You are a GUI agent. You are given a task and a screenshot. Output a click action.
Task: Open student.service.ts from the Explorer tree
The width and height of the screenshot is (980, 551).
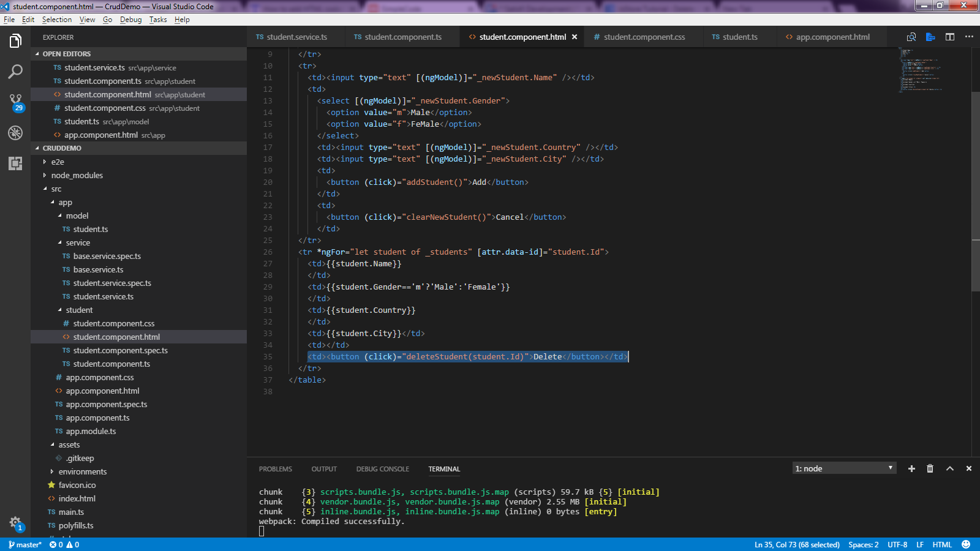(x=102, y=296)
